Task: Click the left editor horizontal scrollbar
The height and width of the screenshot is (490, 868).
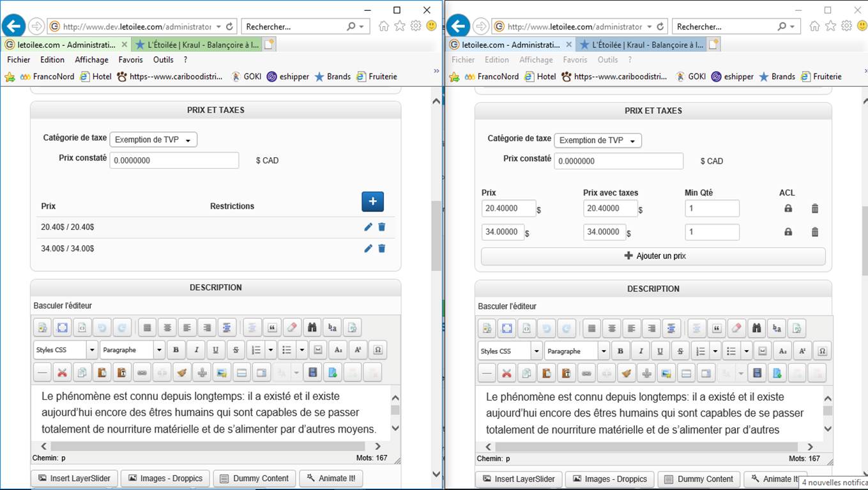Action: point(208,447)
